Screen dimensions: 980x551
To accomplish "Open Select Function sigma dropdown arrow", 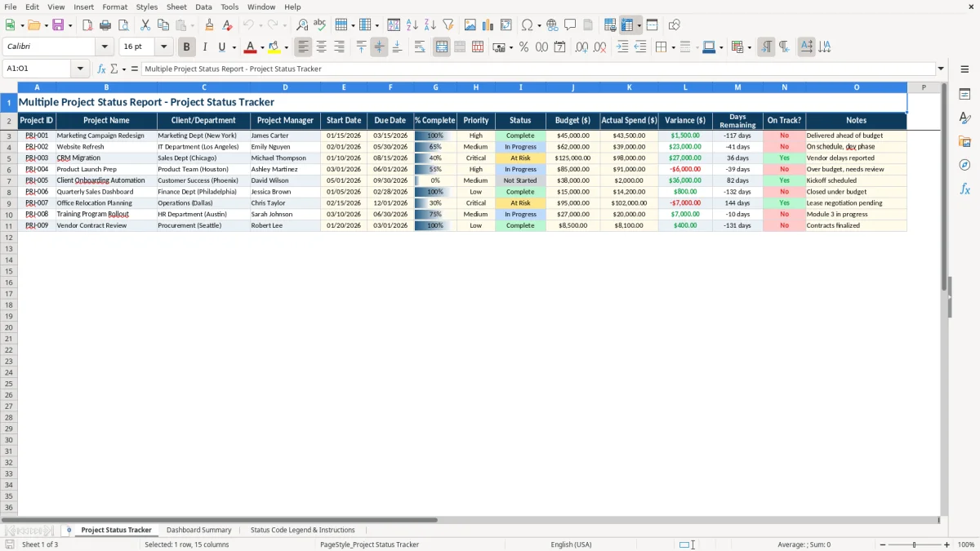I will [123, 69].
